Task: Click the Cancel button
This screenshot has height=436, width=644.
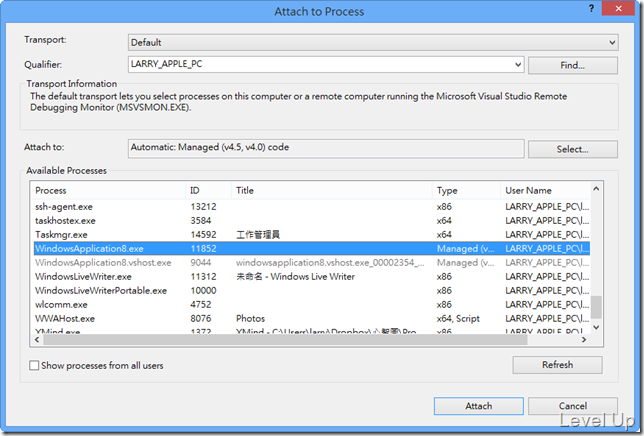Action: pos(573,406)
